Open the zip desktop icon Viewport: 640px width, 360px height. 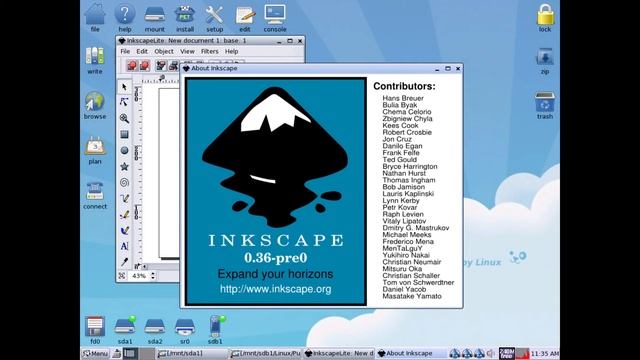point(545,61)
